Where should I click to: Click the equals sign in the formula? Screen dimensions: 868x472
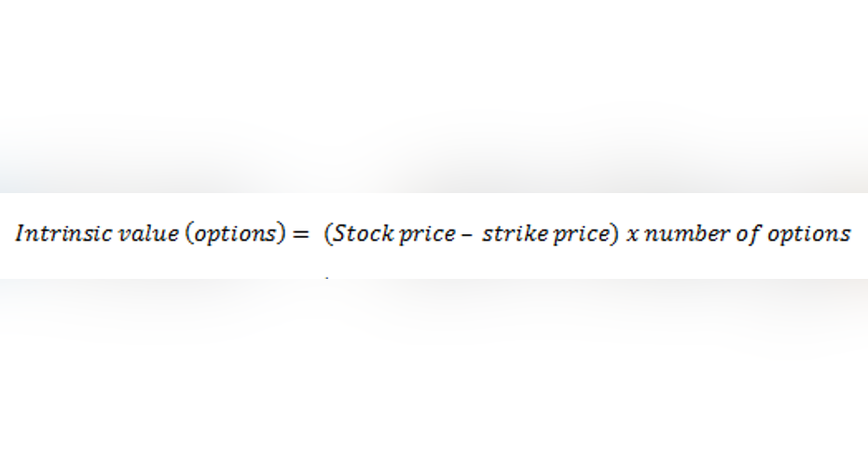(x=300, y=235)
